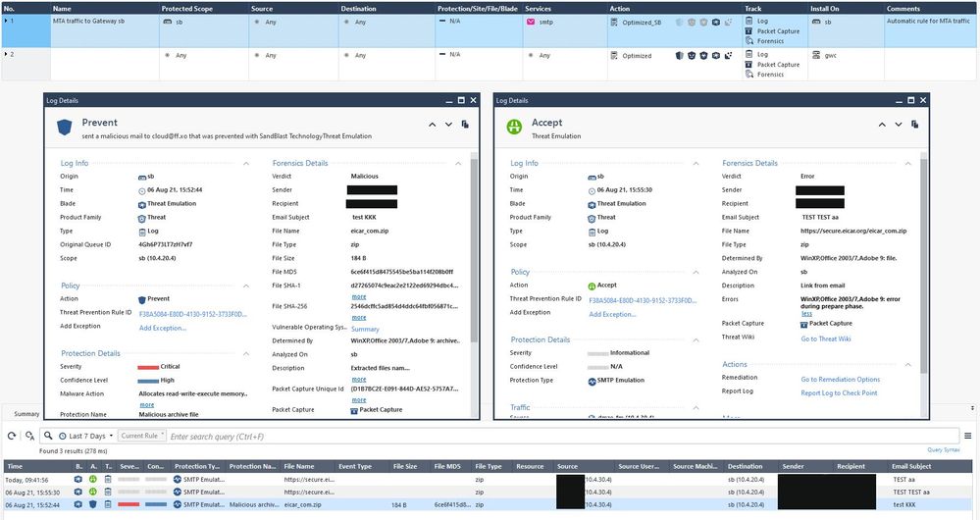Click the sb icon in rule 1 Protected Scope
The height and width of the screenshot is (520, 980).
[x=168, y=22]
